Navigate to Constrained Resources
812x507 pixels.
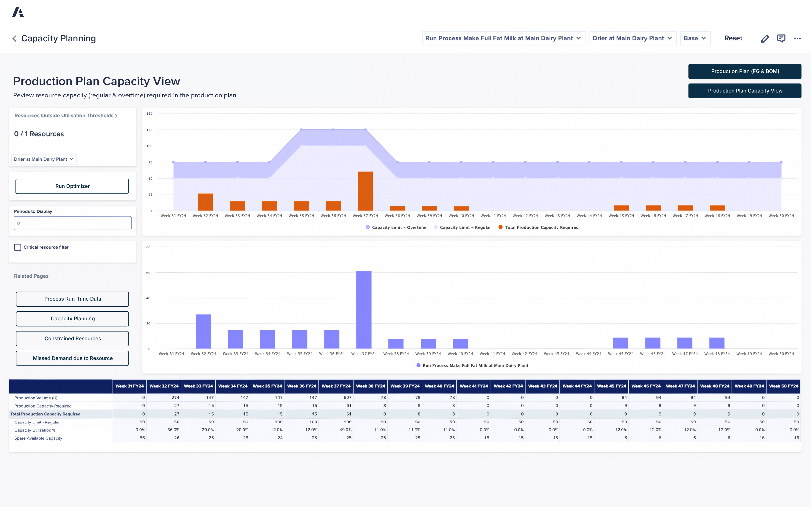(x=72, y=338)
